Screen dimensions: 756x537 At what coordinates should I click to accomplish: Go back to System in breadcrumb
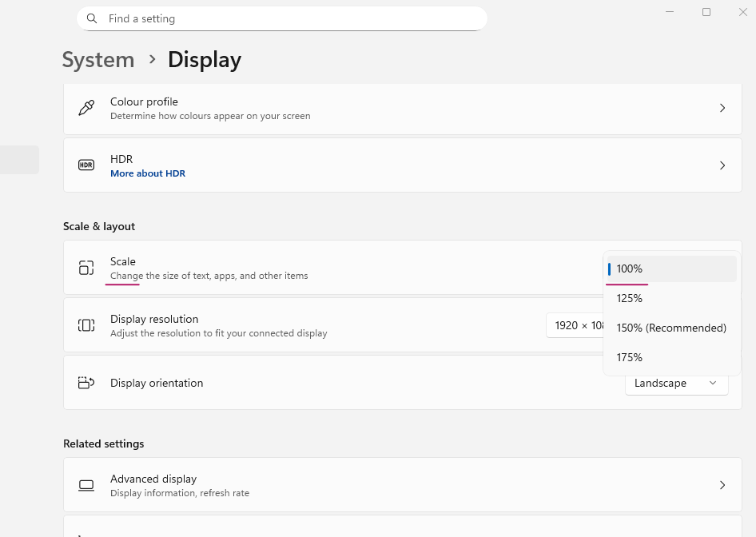[98, 60]
